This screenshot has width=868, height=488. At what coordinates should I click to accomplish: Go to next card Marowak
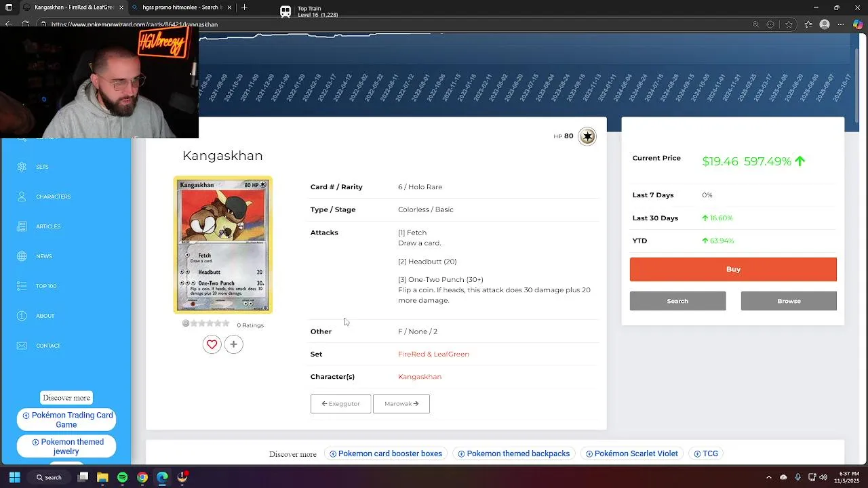point(401,404)
